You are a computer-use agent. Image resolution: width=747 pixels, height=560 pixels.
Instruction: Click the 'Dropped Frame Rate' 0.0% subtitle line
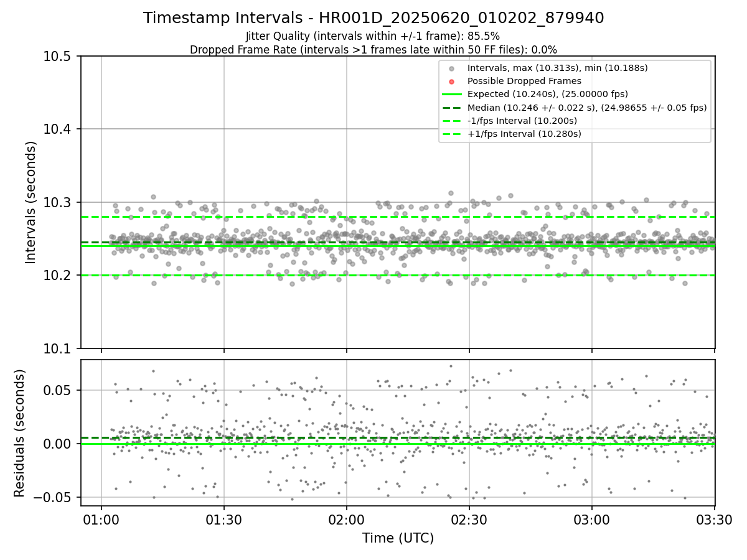(x=374, y=50)
